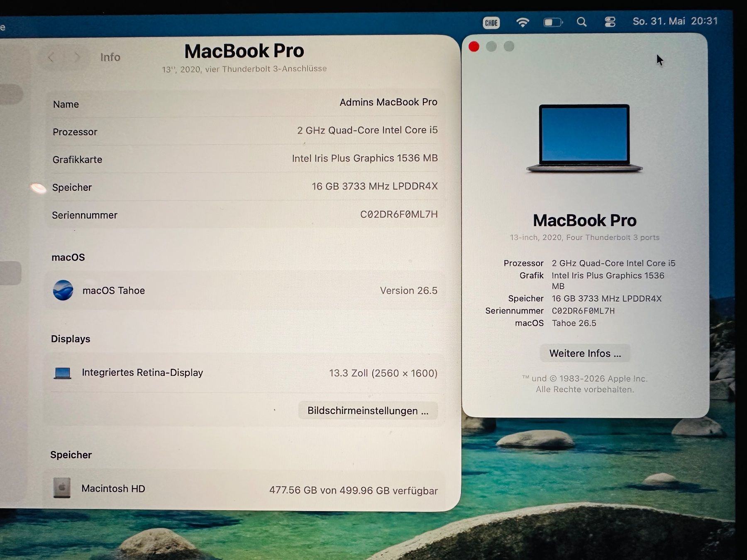
Task: Close the About This Mac window
Action: point(474,46)
